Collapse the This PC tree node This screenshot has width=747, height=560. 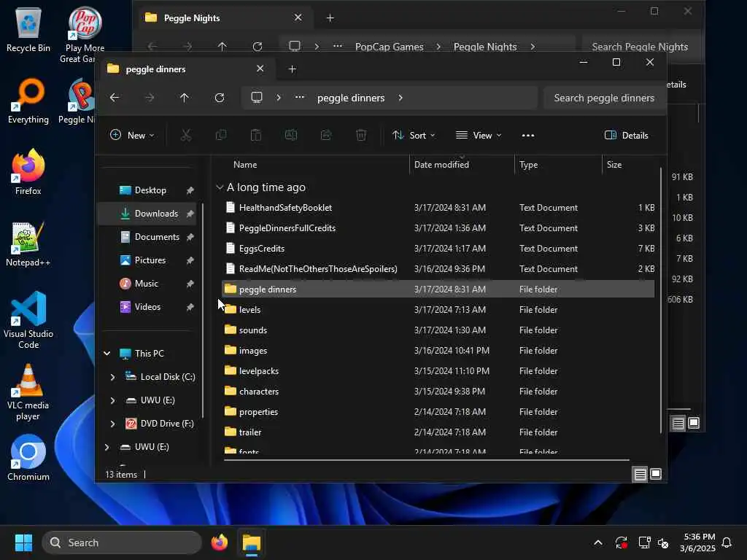107,354
